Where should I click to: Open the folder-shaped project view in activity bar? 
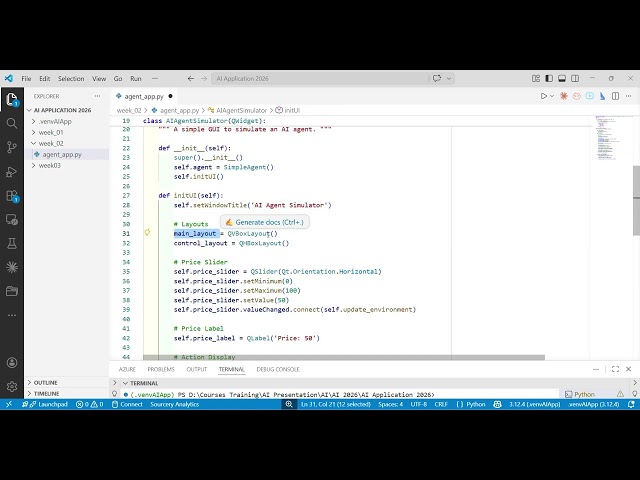click(12, 291)
